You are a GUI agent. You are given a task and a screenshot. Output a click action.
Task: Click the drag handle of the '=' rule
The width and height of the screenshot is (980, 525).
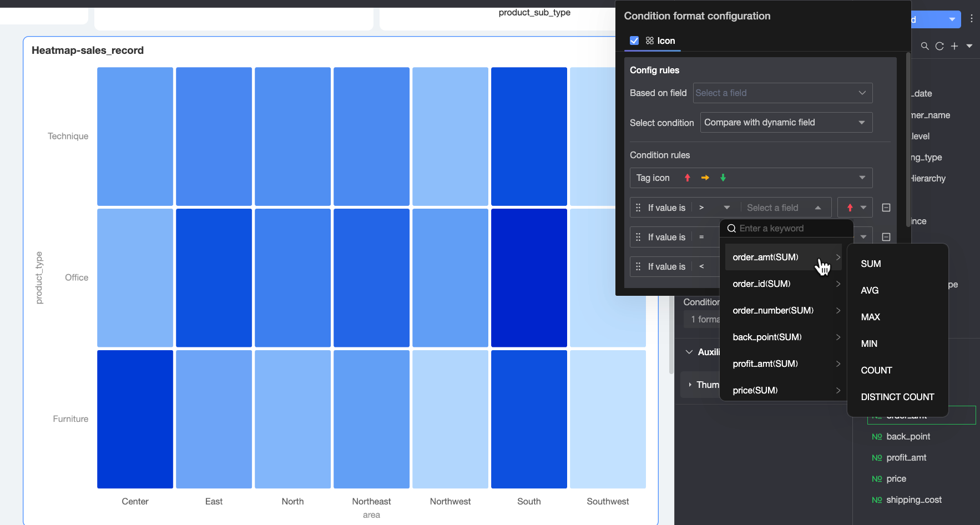pyautogui.click(x=638, y=237)
